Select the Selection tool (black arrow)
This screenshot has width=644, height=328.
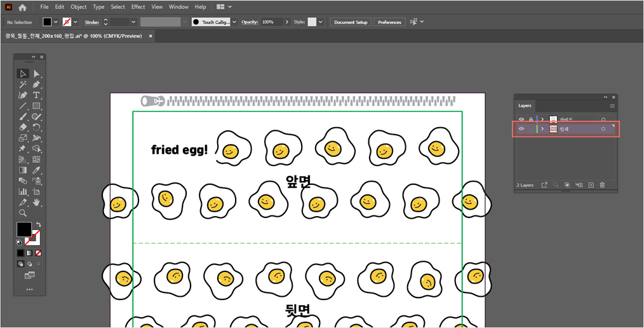pyautogui.click(x=23, y=74)
